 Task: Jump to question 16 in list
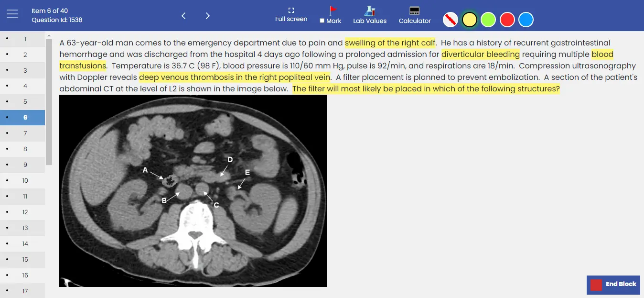tap(22, 276)
